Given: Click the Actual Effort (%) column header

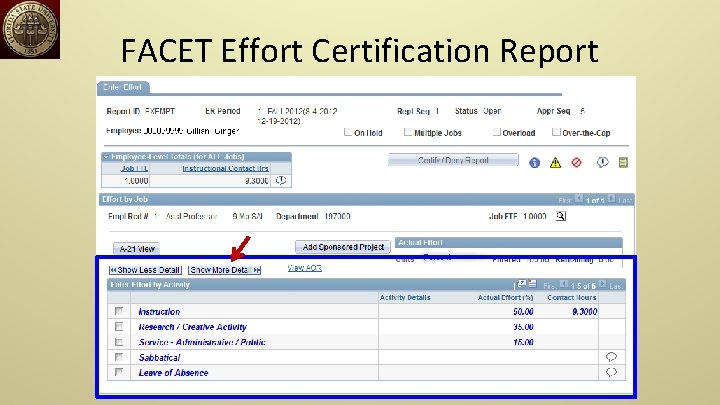Looking at the screenshot, I should tap(505, 298).
